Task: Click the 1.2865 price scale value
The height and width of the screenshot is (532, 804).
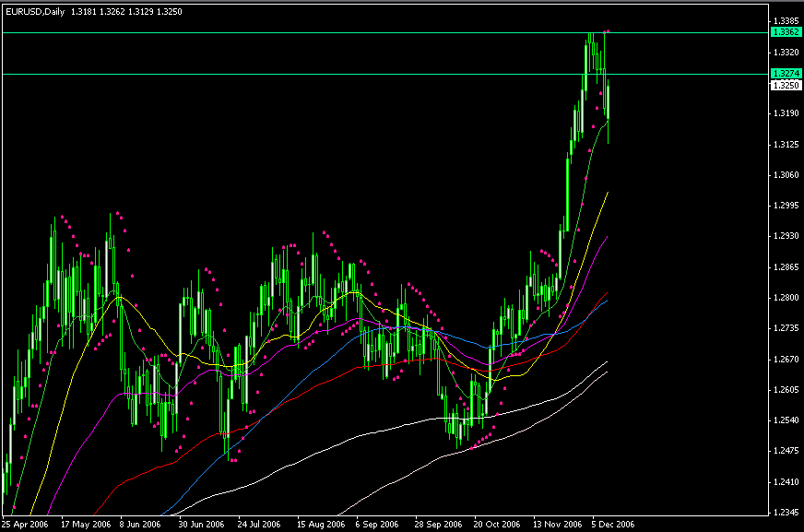Action: 786,267
